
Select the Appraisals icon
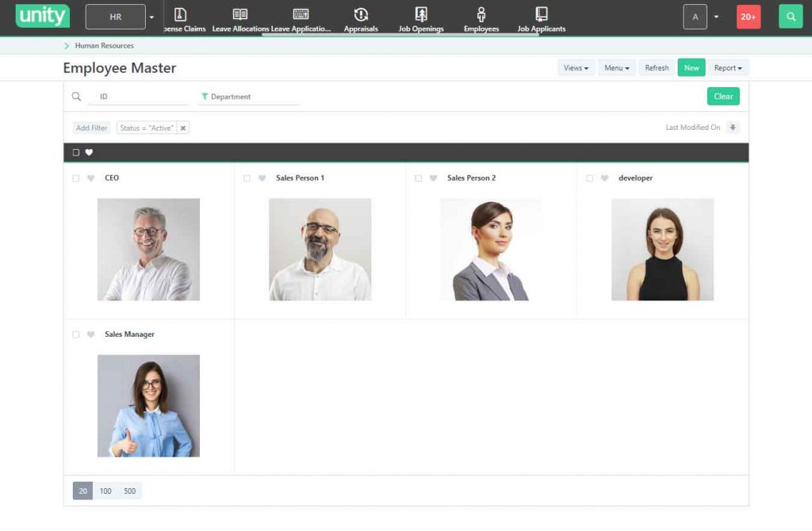361,14
